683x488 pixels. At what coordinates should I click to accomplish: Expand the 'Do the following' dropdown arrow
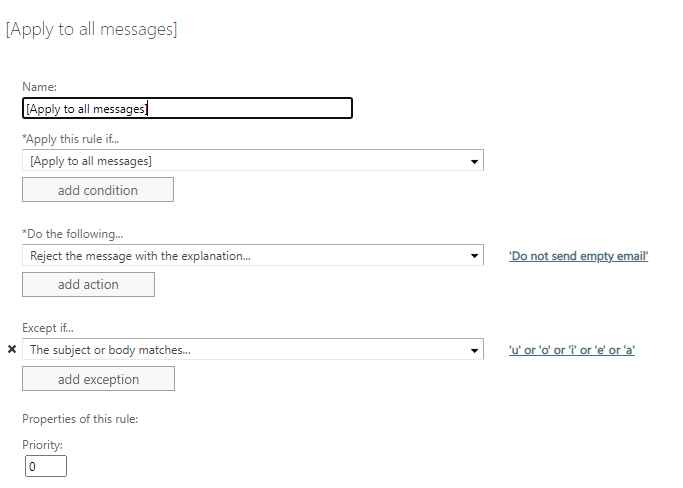(473, 256)
